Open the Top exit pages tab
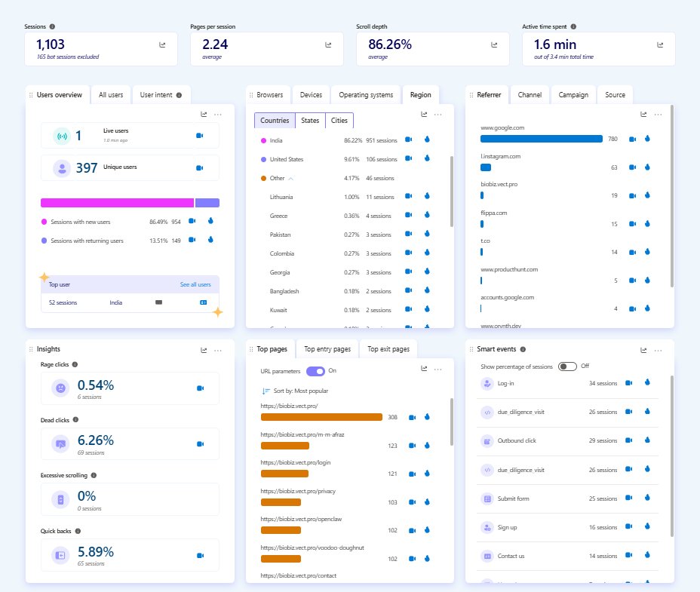The width and height of the screenshot is (700, 592). (388, 349)
